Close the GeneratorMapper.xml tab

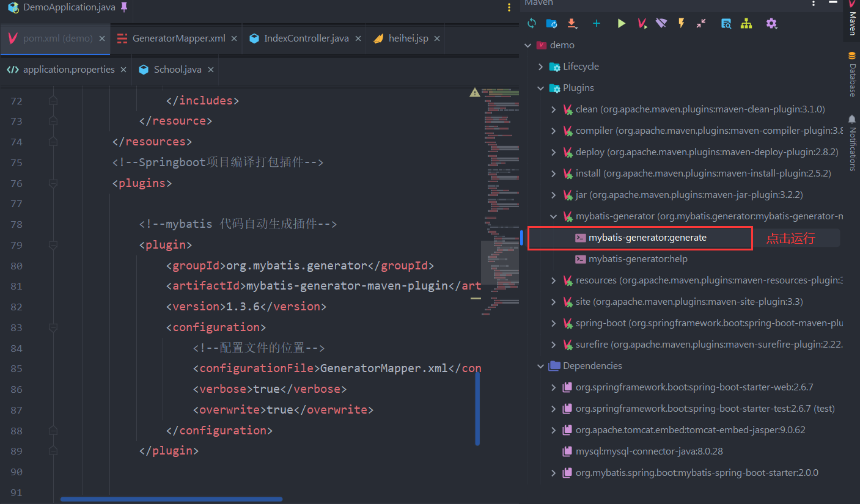[234, 38]
